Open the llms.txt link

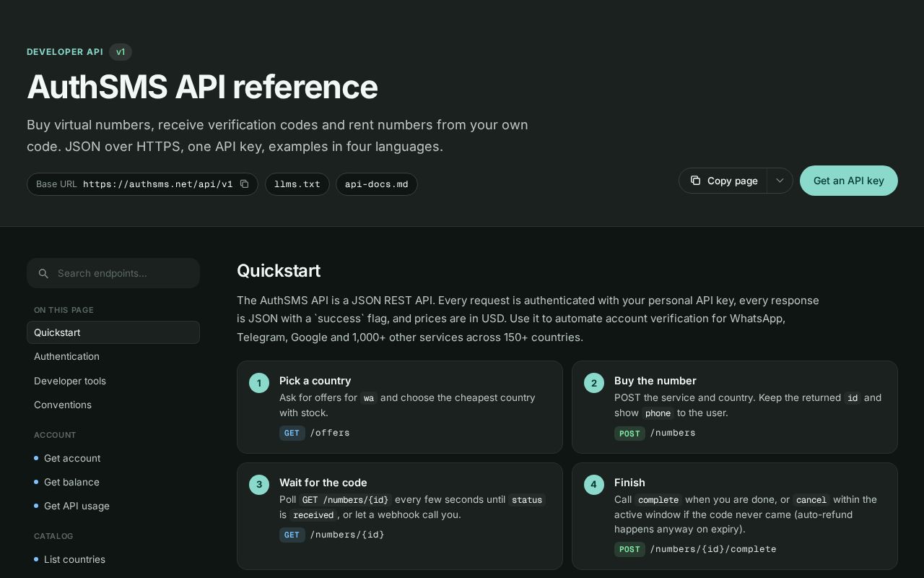(297, 184)
